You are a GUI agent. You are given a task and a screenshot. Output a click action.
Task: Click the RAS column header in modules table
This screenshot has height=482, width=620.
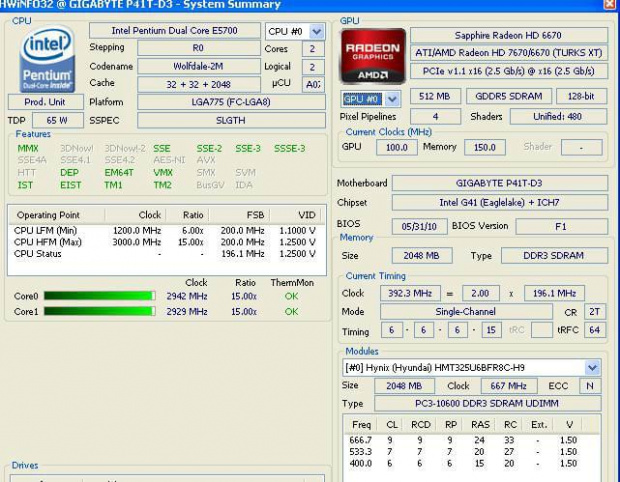pos(480,425)
